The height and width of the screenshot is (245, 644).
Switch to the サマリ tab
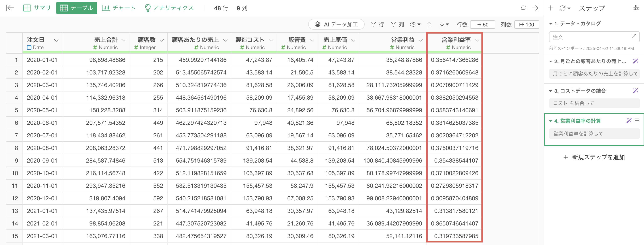point(37,8)
